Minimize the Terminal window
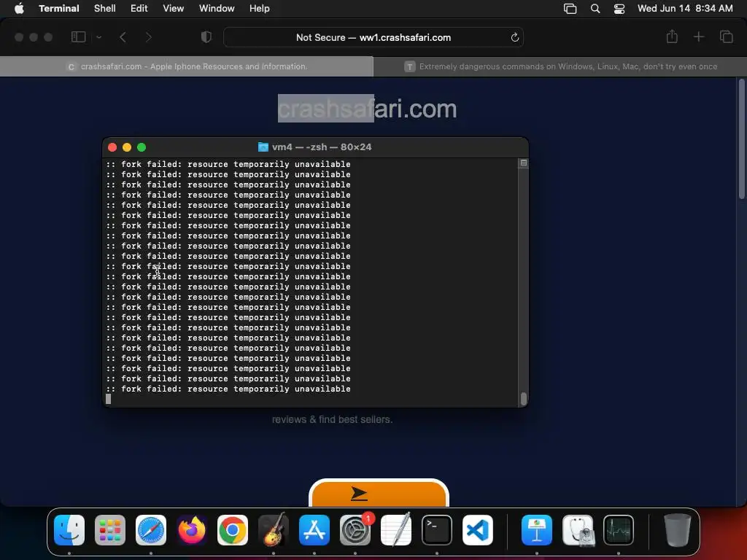The width and height of the screenshot is (747, 560). (127, 147)
